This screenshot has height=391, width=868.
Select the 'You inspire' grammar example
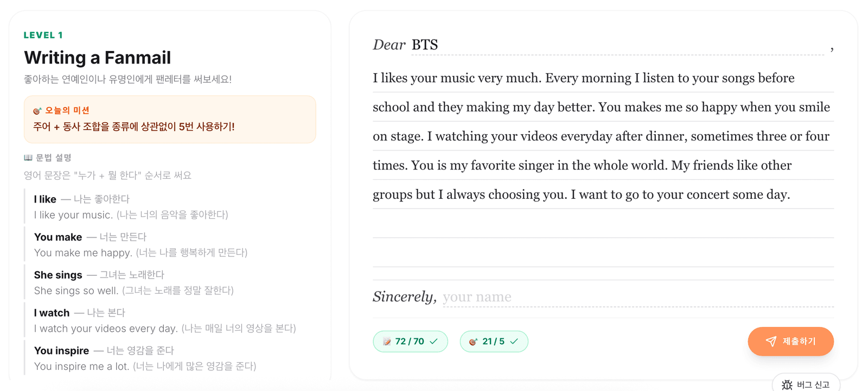click(145, 358)
